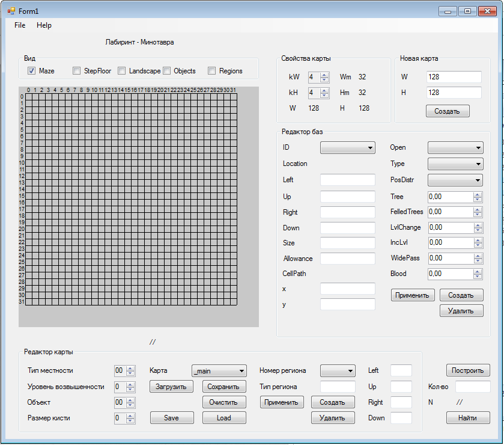The image size is (504, 445).
Task: Open the File menu
Action: pyautogui.click(x=20, y=25)
